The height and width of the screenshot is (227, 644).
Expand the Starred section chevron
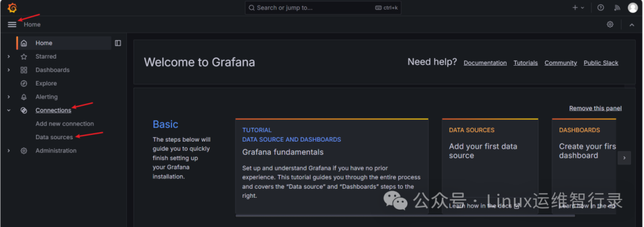click(x=8, y=57)
